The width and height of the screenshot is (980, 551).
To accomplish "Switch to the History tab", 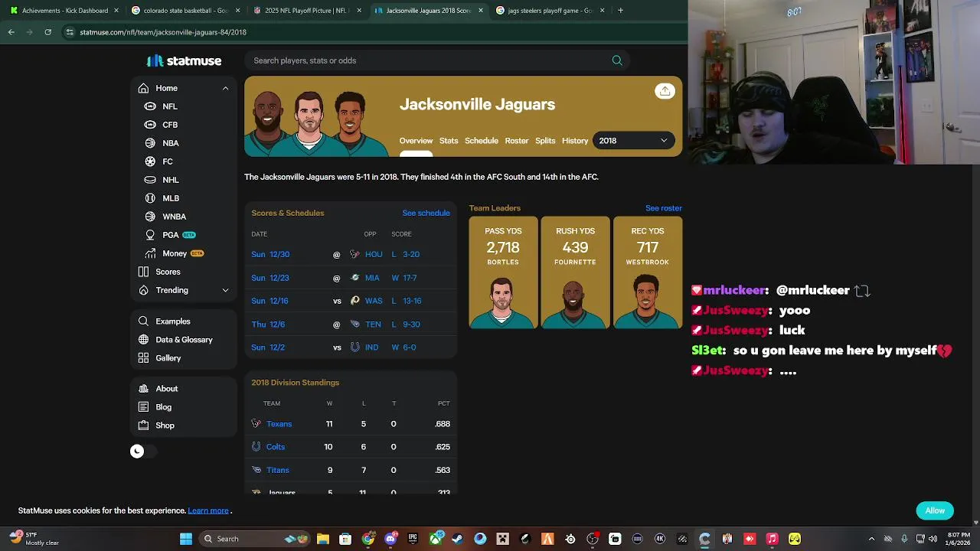I will click(575, 141).
